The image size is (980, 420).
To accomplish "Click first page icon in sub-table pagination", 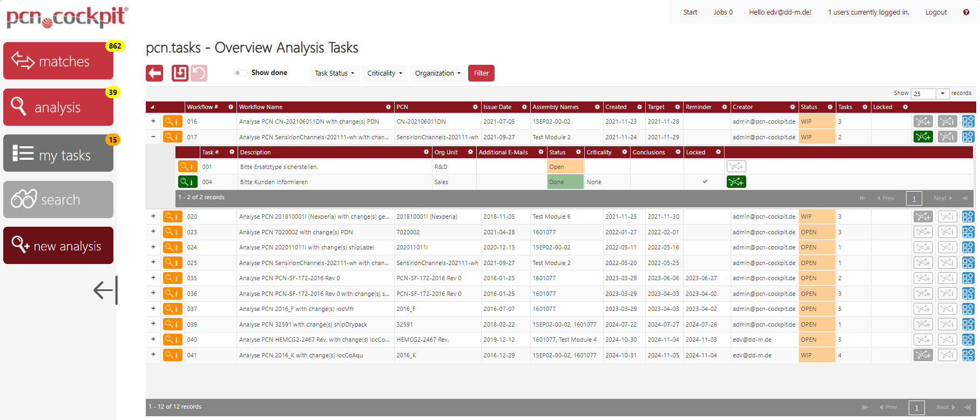I will click(862, 198).
